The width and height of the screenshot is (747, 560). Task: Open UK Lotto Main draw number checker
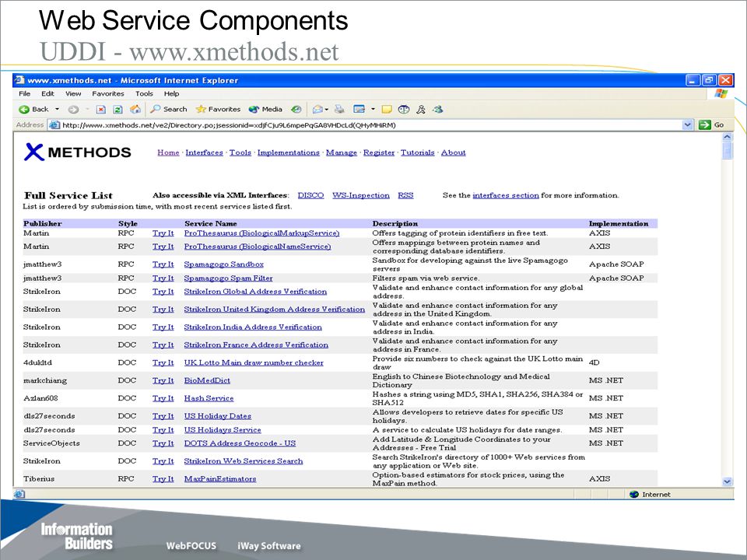(x=254, y=362)
